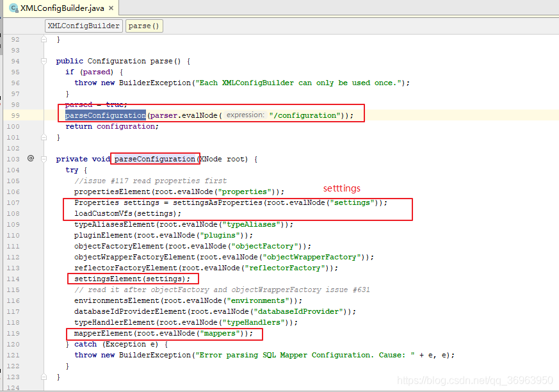Image resolution: width=559 pixels, height=392 pixels.
Task: Click 'public Configuration parse()' on line 94
Action: tap(118, 61)
